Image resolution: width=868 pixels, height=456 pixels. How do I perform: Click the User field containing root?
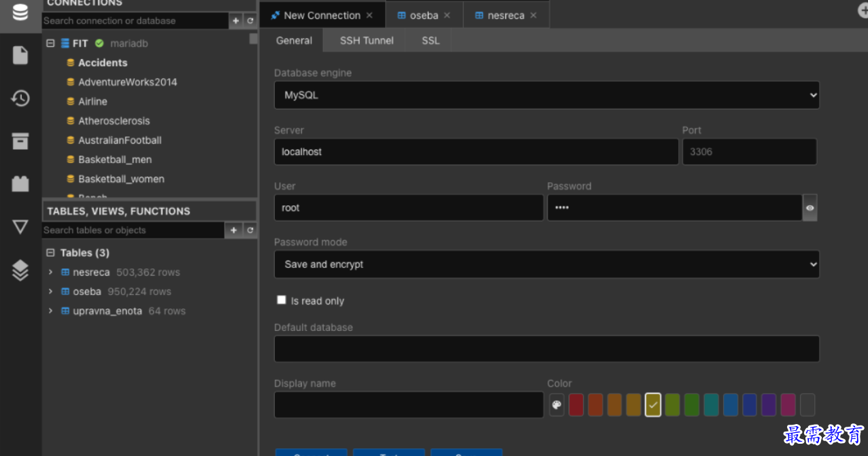409,208
